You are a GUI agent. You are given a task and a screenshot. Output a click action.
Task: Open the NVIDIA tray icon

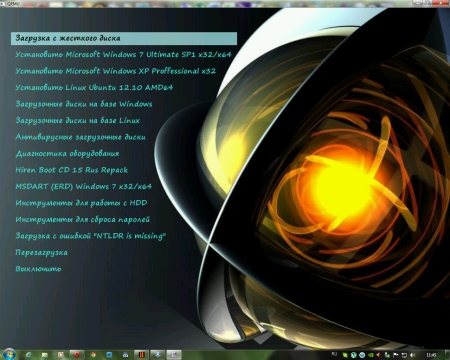click(370, 355)
